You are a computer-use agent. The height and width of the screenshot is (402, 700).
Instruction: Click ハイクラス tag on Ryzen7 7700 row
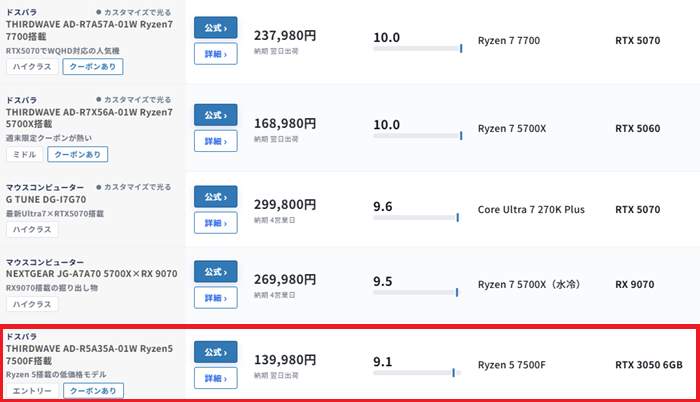32,67
